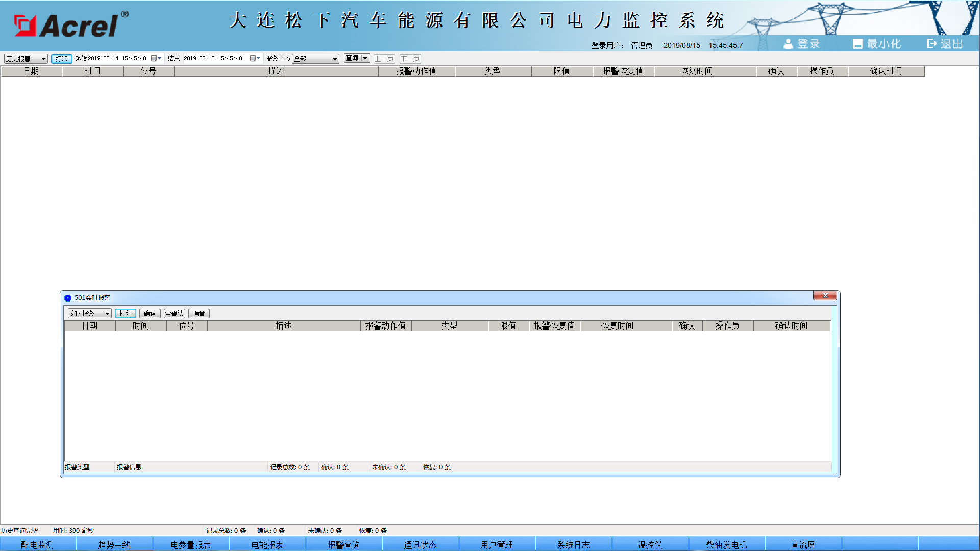Close the 501实时报警 popup window
The image size is (980, 551).
pyautogui.click(x=825, y=296)
